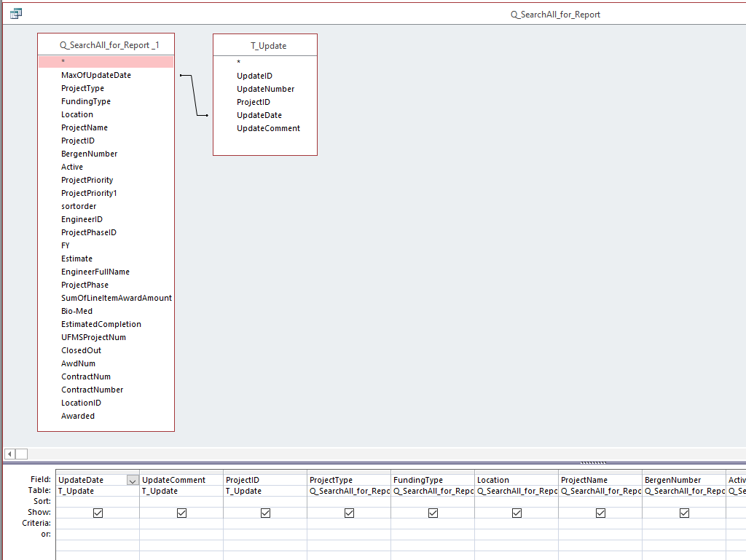Toggle Show checkbox under T_Update ProjectID column

pos(265,513)
